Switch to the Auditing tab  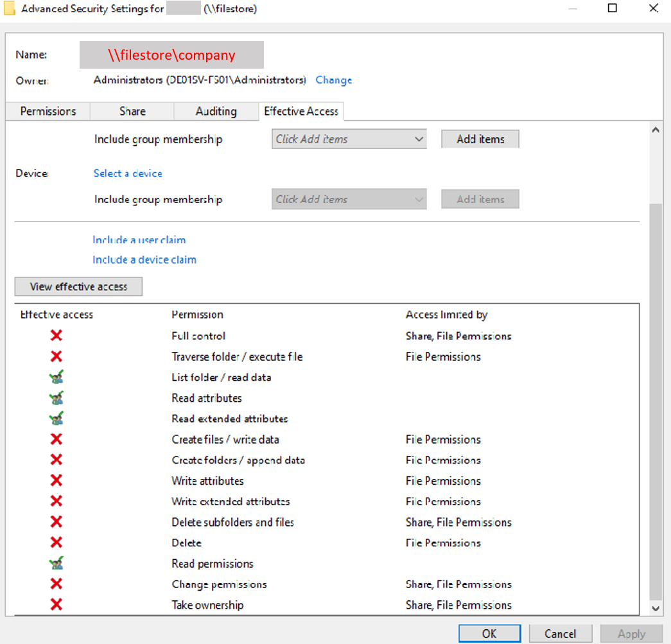(216, 111)
